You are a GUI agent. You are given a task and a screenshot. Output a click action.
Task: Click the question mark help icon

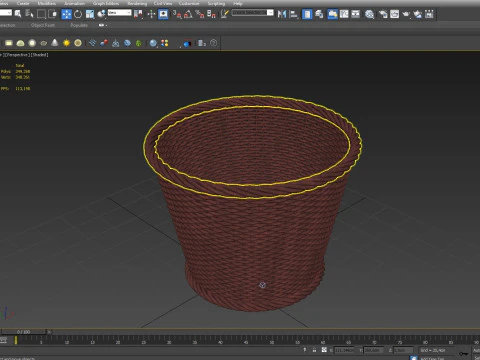coord(214,43)
